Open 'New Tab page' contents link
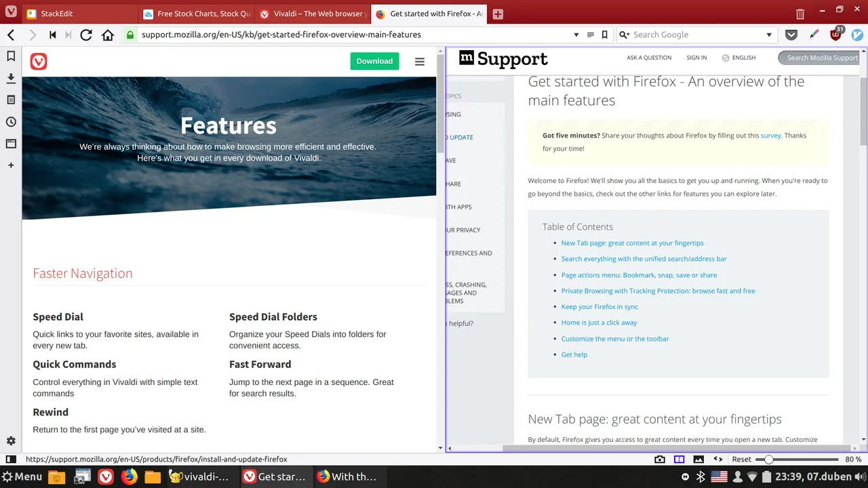Image resolution: width=868 pixels, height=488 pixels. (x=632, y=243)
